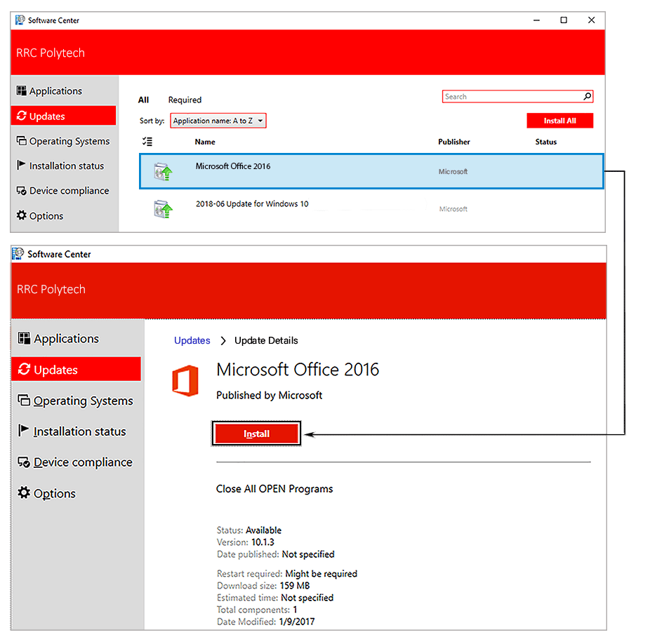Viewport: 657px width, 644px height.
Task: Click the Search input field
Action: (517, 96)
